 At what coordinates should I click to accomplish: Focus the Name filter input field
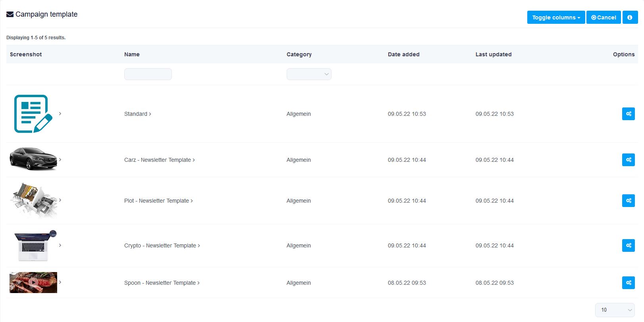pos(148,74)
